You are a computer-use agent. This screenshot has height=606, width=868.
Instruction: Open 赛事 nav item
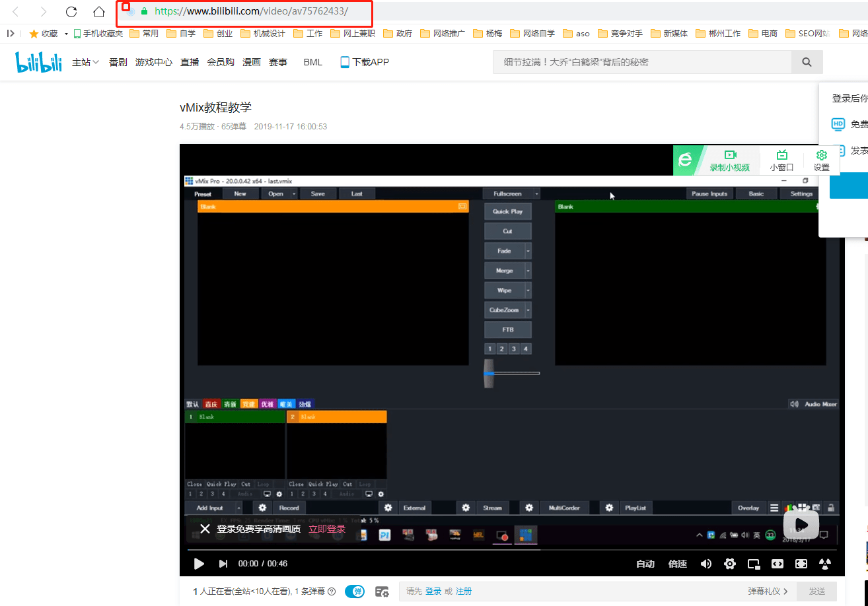pos(278,62)
